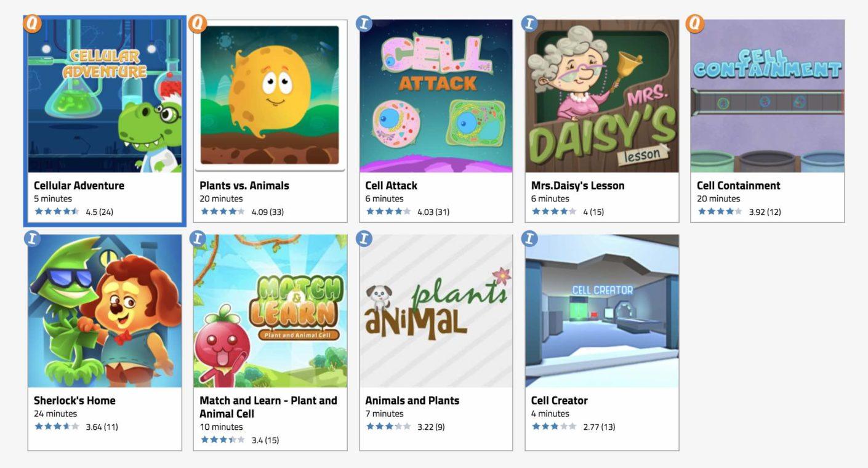Image resolution: width=868 pixels, height=468 pixels.
Task: Open the Cellular Adventure game thumbnail
Action: pos(105,96)
